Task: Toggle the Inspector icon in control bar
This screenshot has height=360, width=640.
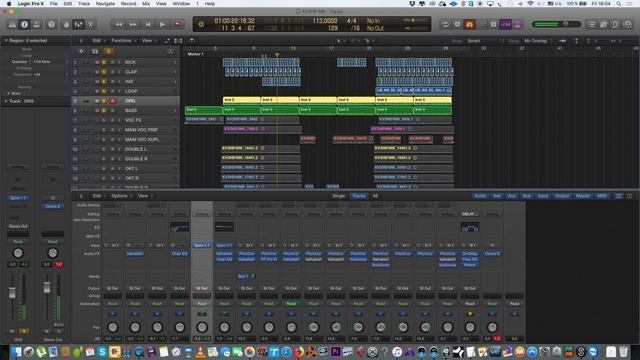Action: tap(24, 24)
